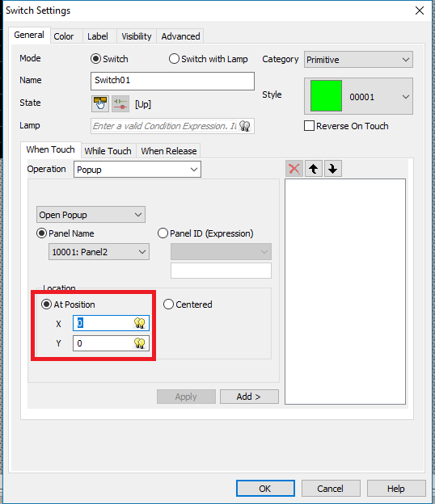This screenshot has height=504, width=435.
Task: Choose Panel ID (Expression) radio option
Action: point(163,233)
